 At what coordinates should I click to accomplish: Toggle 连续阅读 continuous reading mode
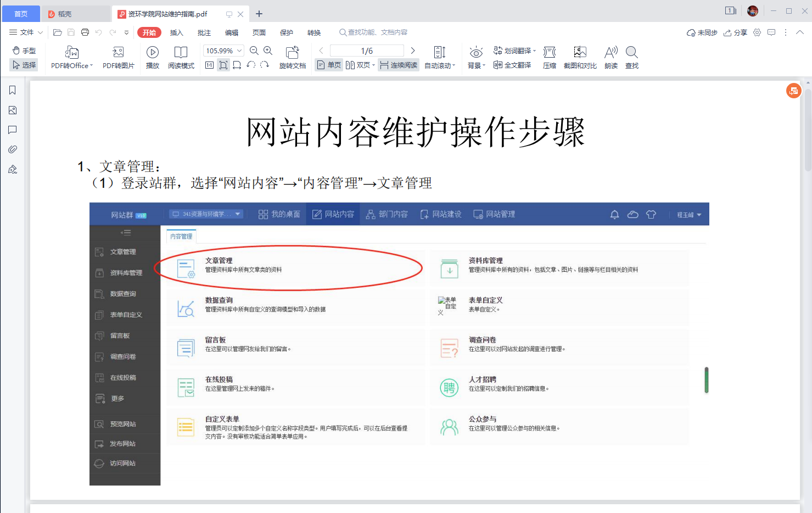click(399, 65)
